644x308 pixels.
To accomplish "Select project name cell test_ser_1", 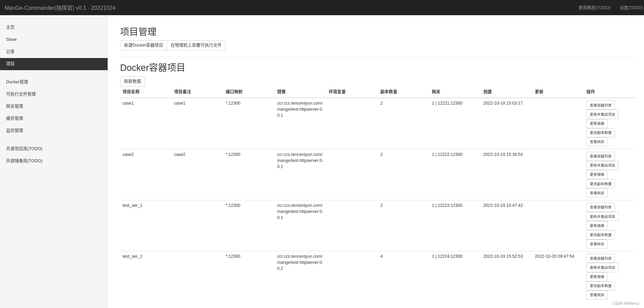I will coord(132,205).
